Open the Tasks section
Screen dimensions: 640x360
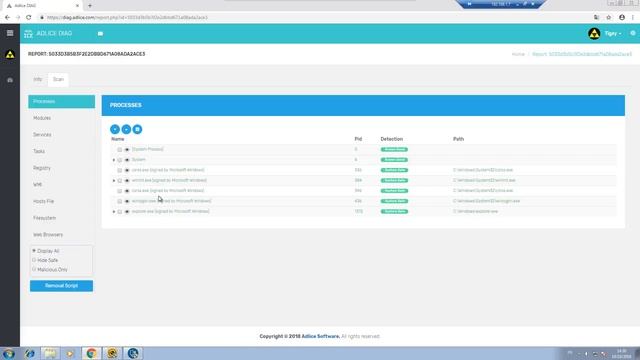(x=62, y=151)
